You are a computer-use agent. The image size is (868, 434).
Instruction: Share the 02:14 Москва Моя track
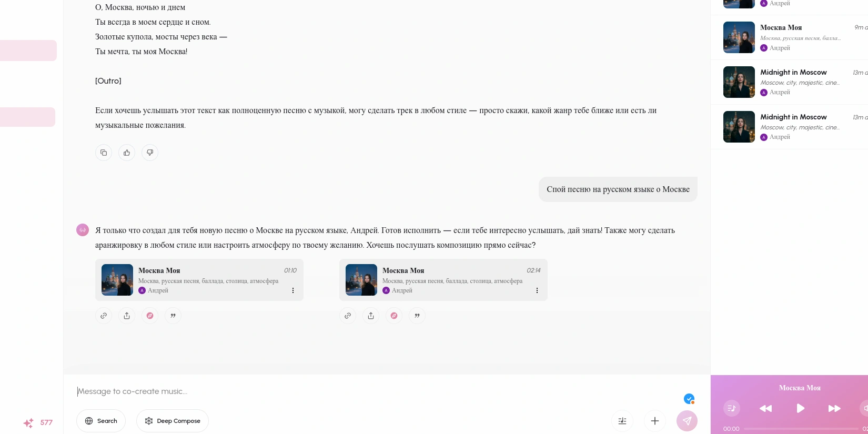click(x=371, y=316)
